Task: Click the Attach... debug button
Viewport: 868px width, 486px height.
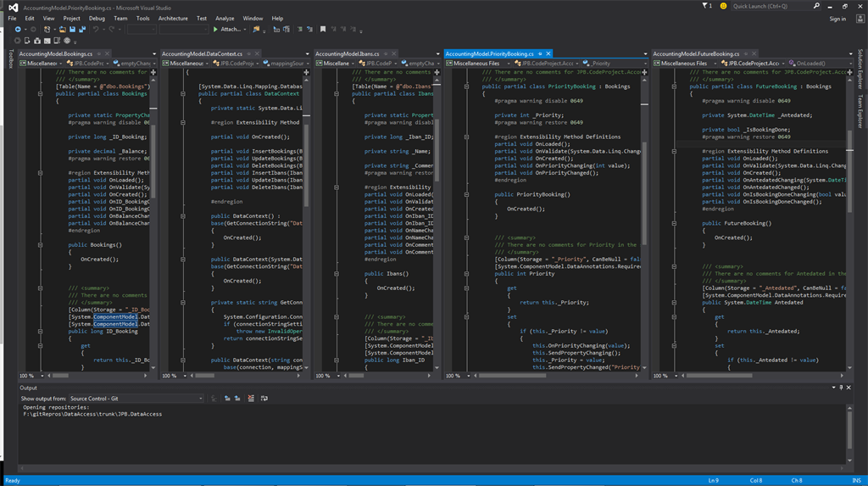Action: [x=227, y=30]
